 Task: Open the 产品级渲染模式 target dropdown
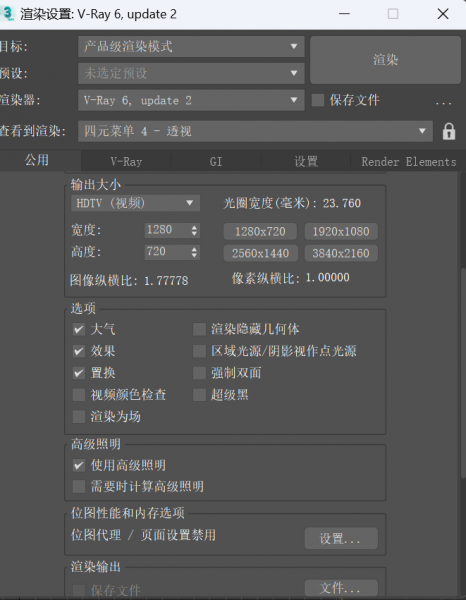pos(191,47)
